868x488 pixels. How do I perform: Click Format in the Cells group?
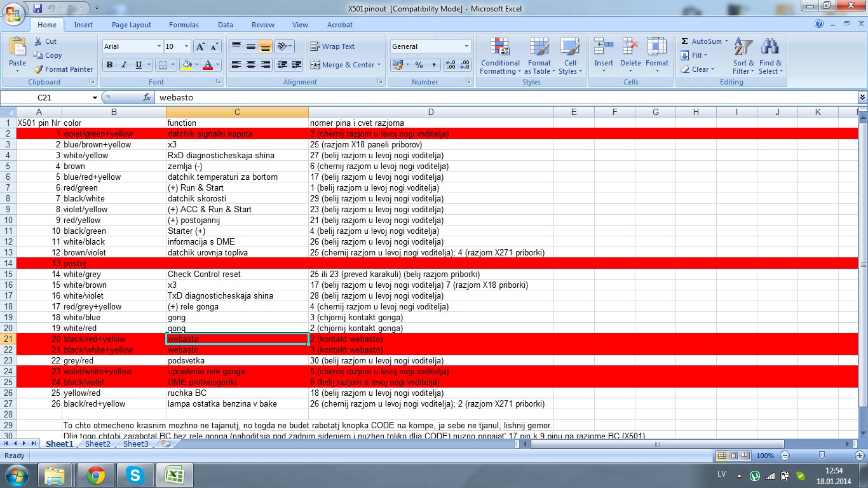[x=657, y=56]
